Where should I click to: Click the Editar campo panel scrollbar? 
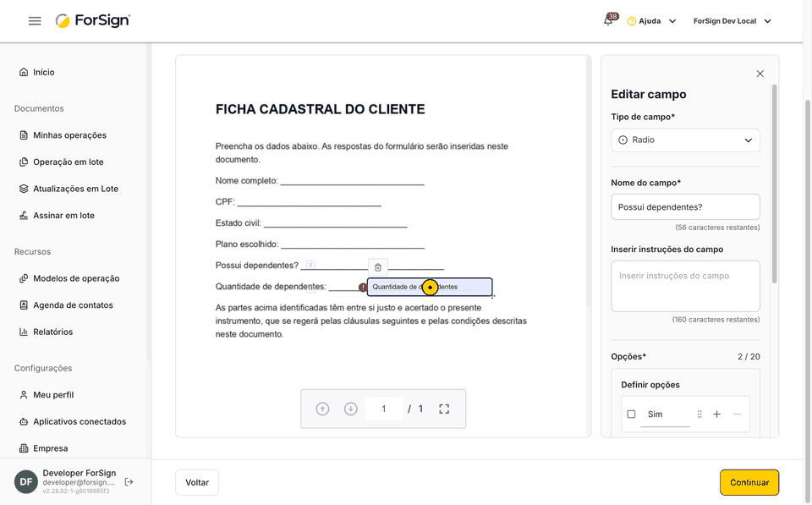(x=774, y=184)
